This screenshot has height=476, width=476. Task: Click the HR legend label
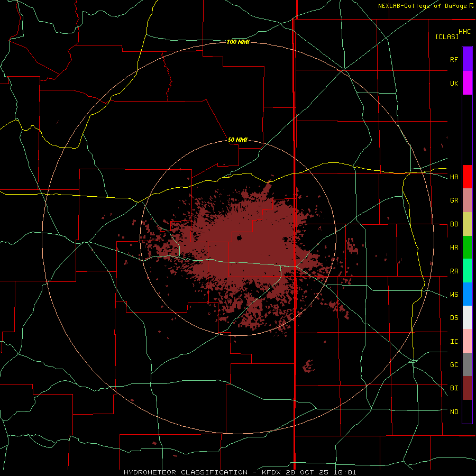pyautogui.click(x=454, y=248)
